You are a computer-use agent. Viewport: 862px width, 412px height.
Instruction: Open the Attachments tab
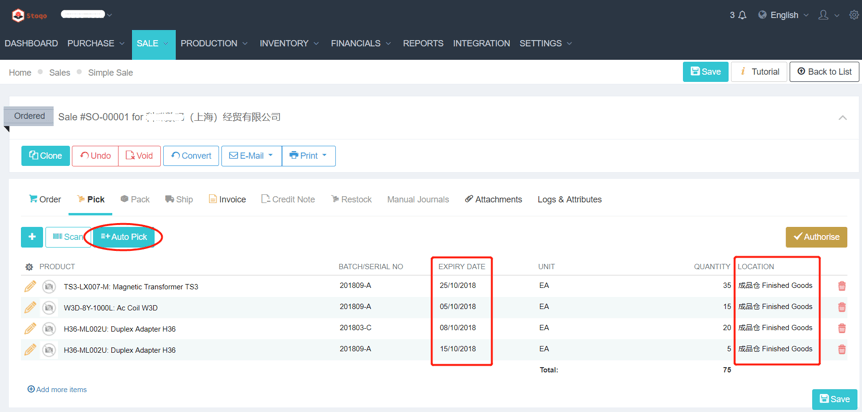(x=493, y=200)
